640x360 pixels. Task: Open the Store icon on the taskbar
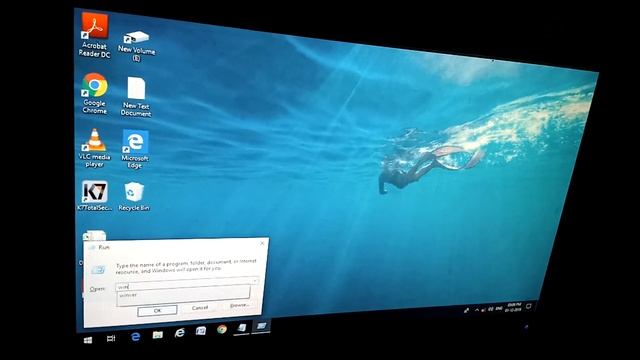(x=201, y=331)
